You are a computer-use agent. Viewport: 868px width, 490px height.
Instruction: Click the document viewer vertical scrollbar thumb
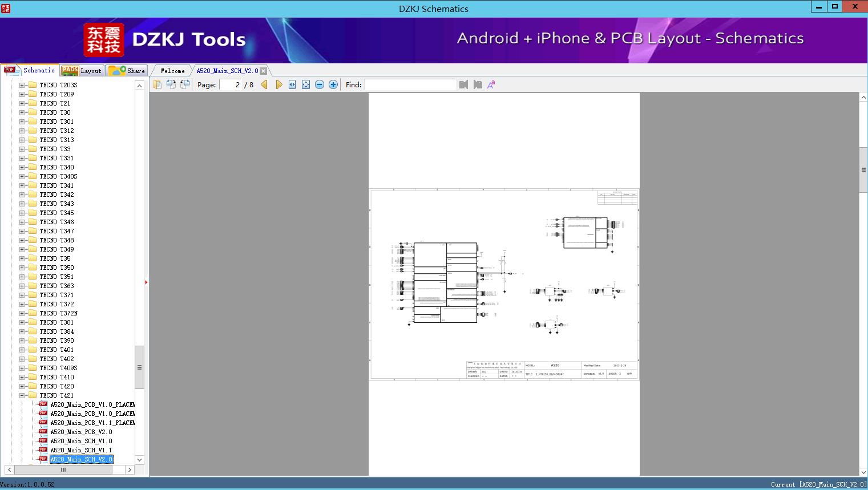[863, 171]
